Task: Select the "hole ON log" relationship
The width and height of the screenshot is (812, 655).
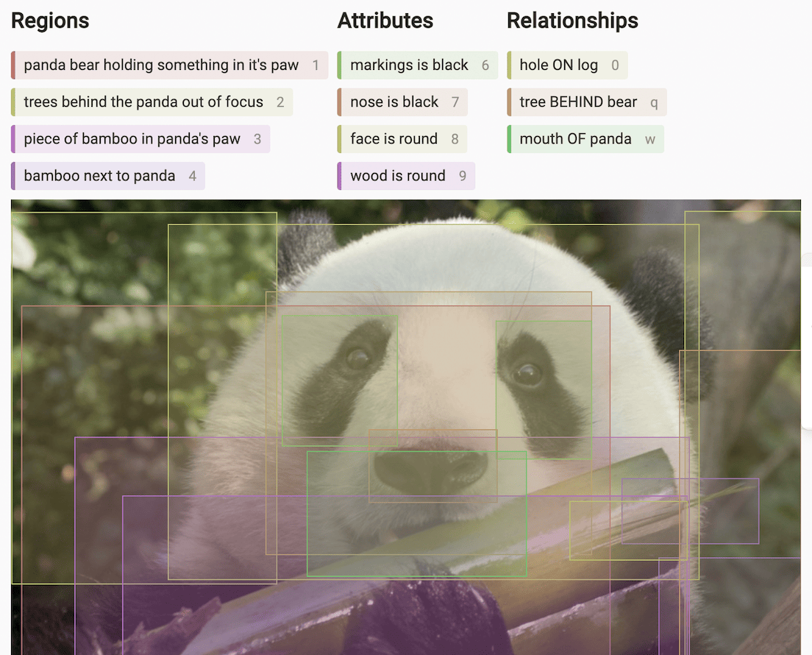Action: 566,65
